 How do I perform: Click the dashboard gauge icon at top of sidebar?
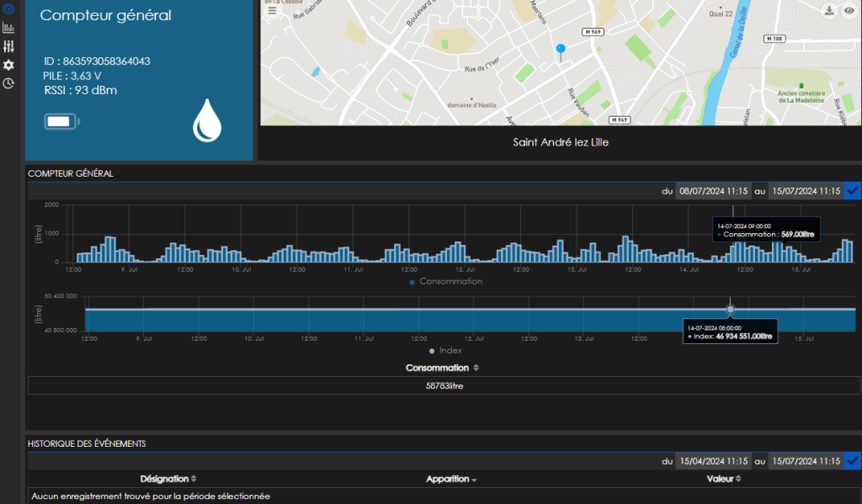click(8, 9)
